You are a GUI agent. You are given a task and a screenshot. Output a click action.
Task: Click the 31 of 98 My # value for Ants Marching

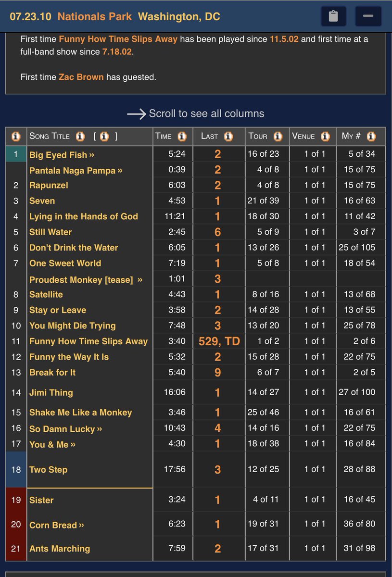click(x=359, y=548)
